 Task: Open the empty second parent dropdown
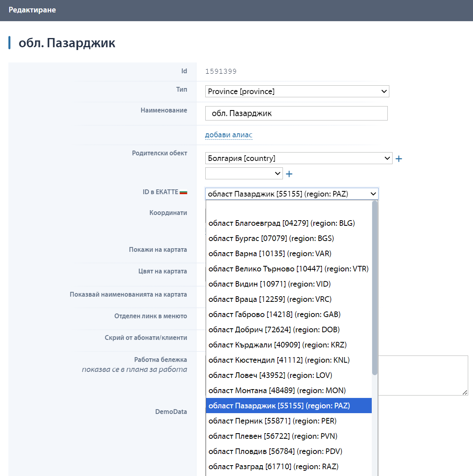pyautogui.click(x=244, y=173)
